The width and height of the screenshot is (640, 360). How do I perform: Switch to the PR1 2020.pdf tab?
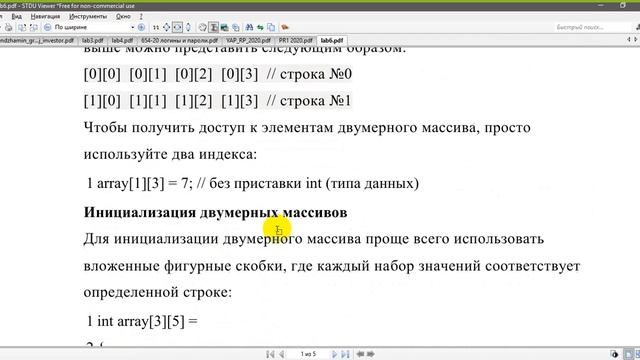click(295, 40)
